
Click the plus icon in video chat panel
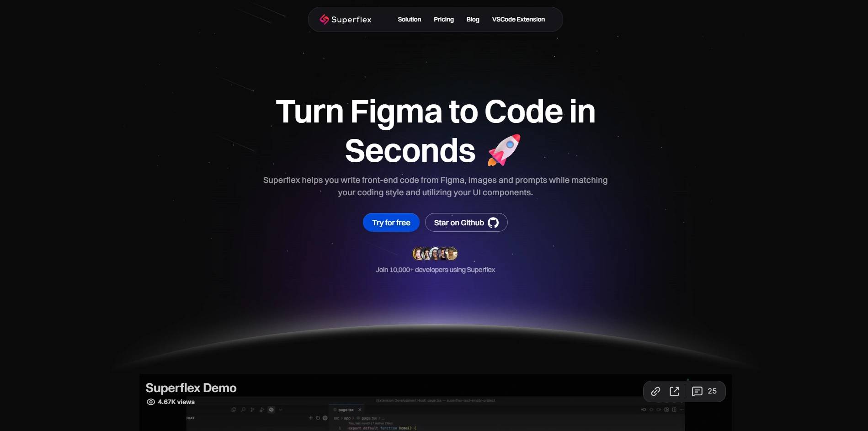click(311, 418)
